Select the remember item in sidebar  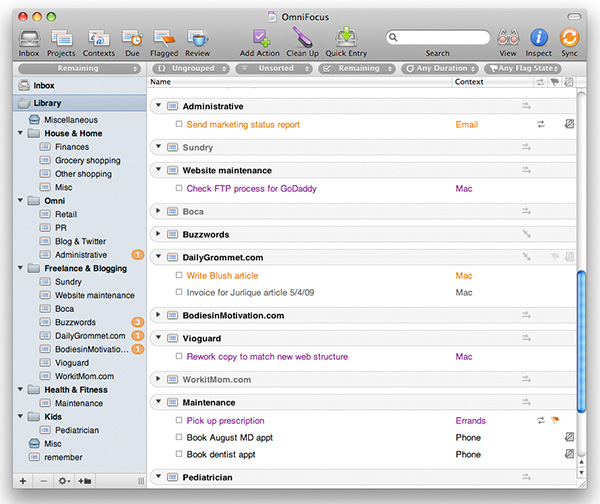point(63,457)
